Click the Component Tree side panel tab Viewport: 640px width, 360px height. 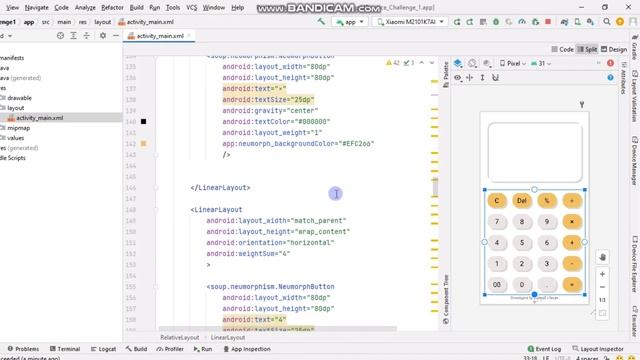pyautogui.click(x=446, y=299)
